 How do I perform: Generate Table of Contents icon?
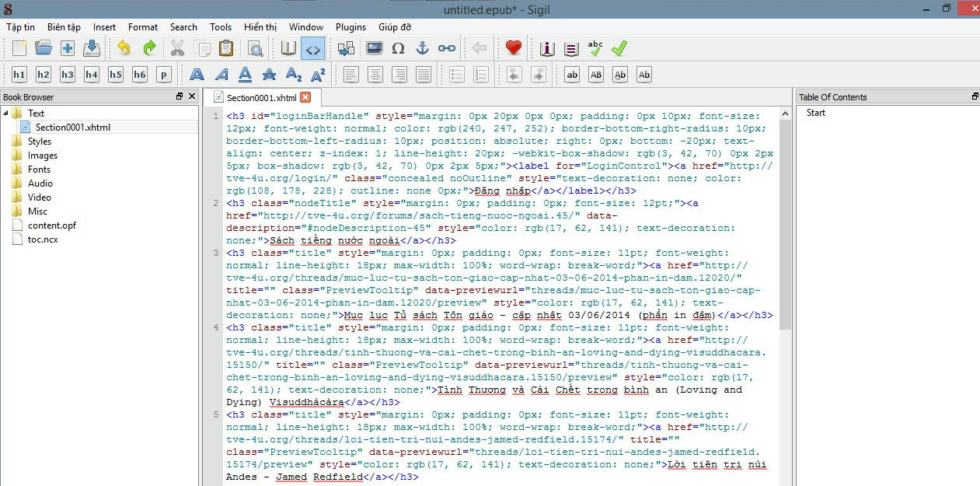coord(571,48)
